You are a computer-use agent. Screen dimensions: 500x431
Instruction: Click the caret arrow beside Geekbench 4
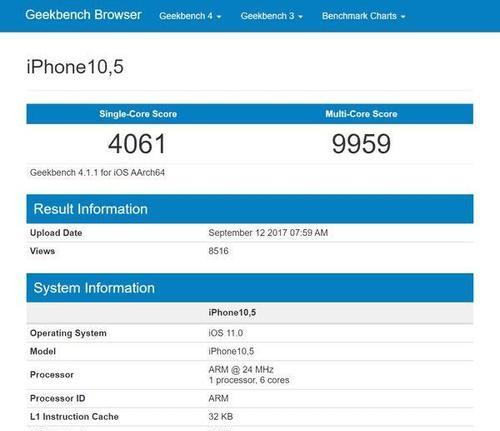[x=219, y=17]
